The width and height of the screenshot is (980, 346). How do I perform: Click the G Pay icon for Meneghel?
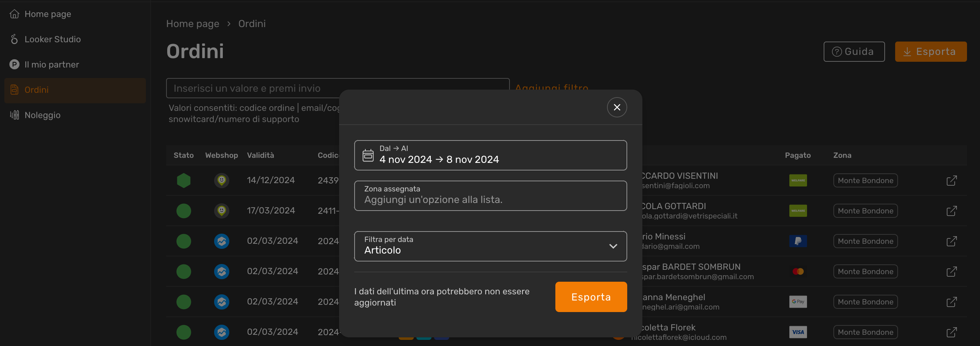tap(798, 302)
